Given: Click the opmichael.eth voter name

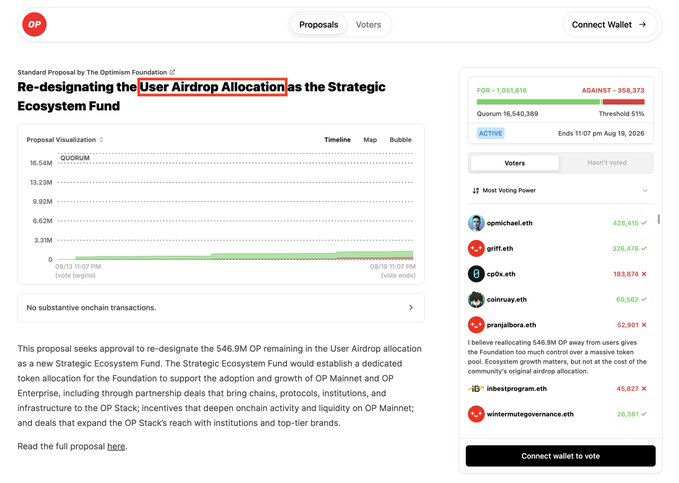Looking at the screenshot, I should point(509,223).
